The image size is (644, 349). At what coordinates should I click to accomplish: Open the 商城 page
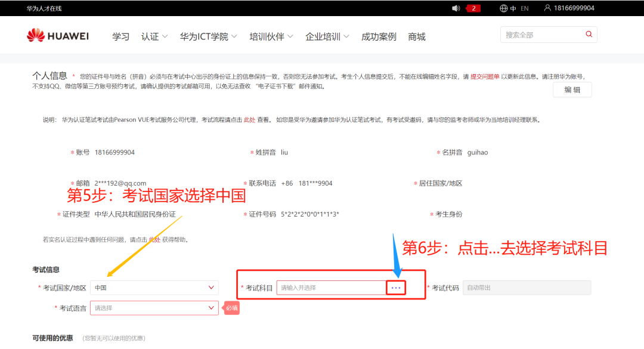(416, 36)
